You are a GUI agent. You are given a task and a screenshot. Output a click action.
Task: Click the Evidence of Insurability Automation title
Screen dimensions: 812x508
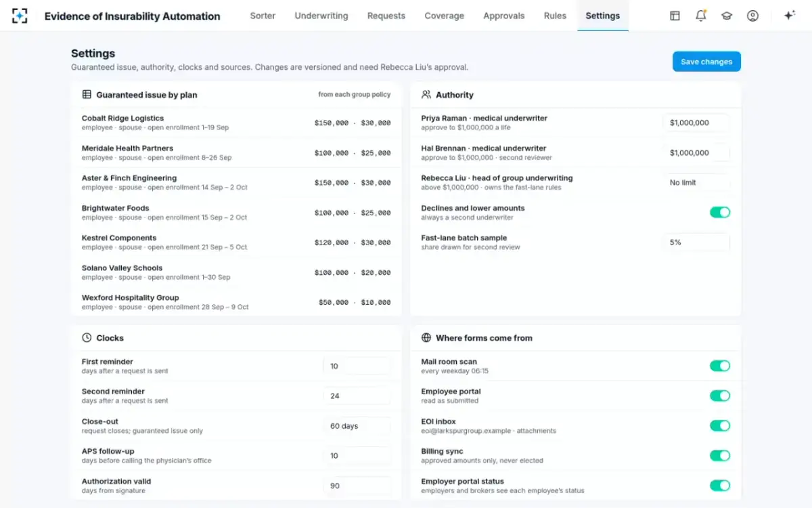(132, 16)
